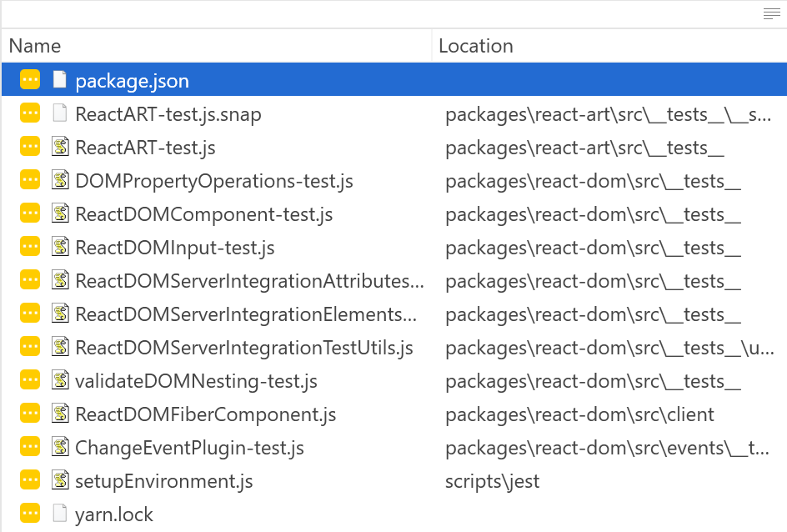Select the ReactDOMServerIntegrationElements file name
This screenshot has width=787, height=532.
(x=246, y=314)
